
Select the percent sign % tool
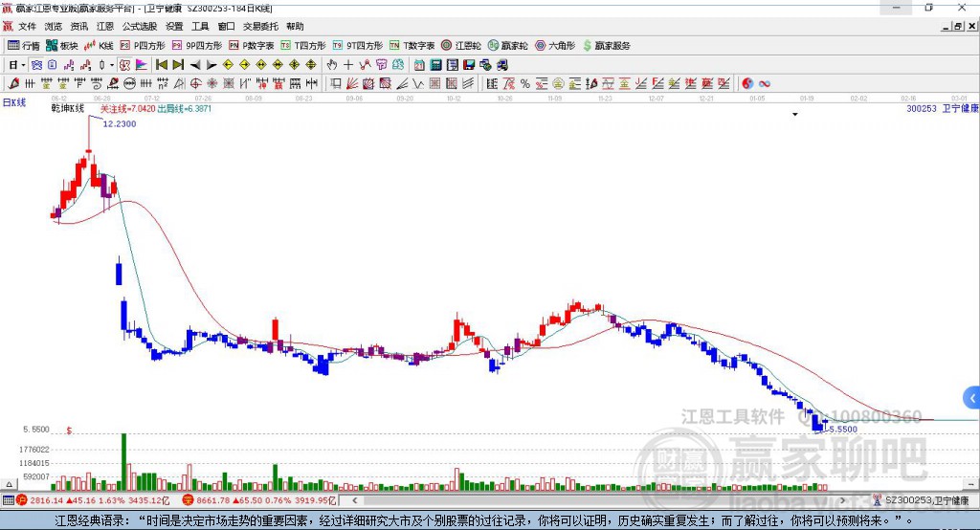525,84
